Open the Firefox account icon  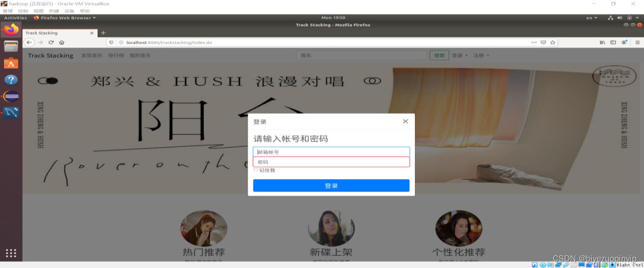point(624,42)
